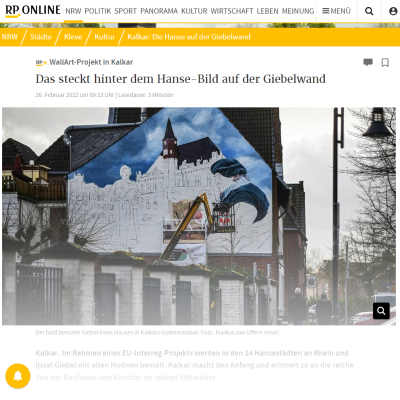Visit the KULTUR section

(194, 11)
